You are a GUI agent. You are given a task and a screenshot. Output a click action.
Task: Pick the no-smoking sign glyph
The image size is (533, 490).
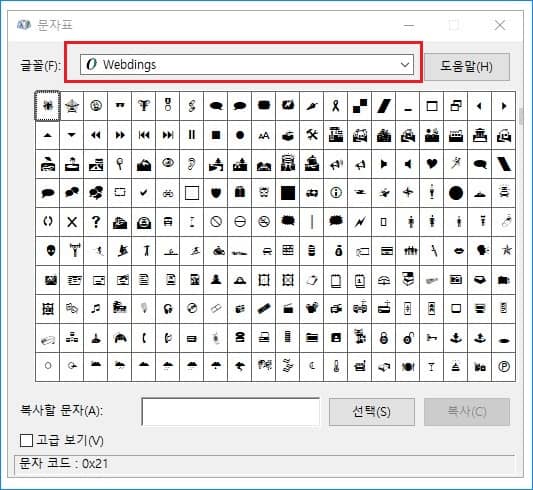click(x=264, y=222)
